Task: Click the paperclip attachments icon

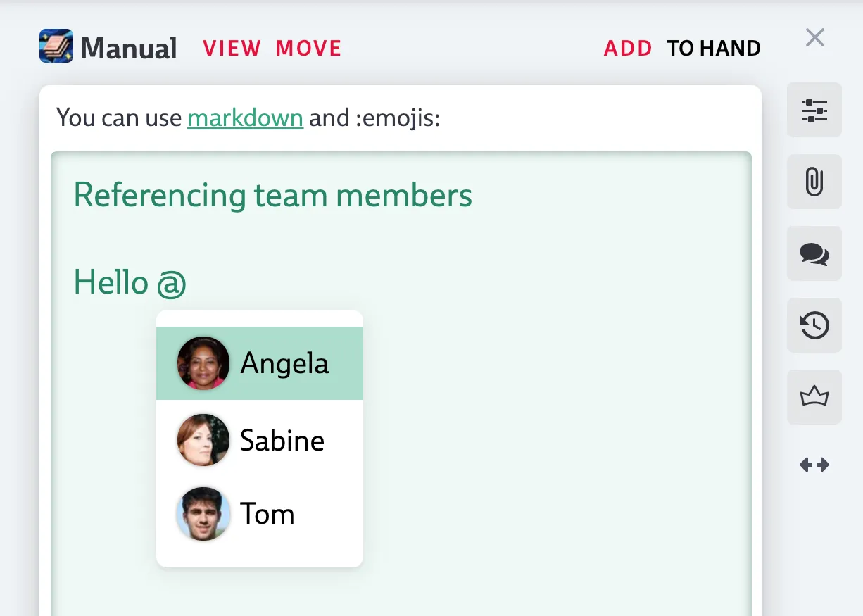Action: (814, 182)
